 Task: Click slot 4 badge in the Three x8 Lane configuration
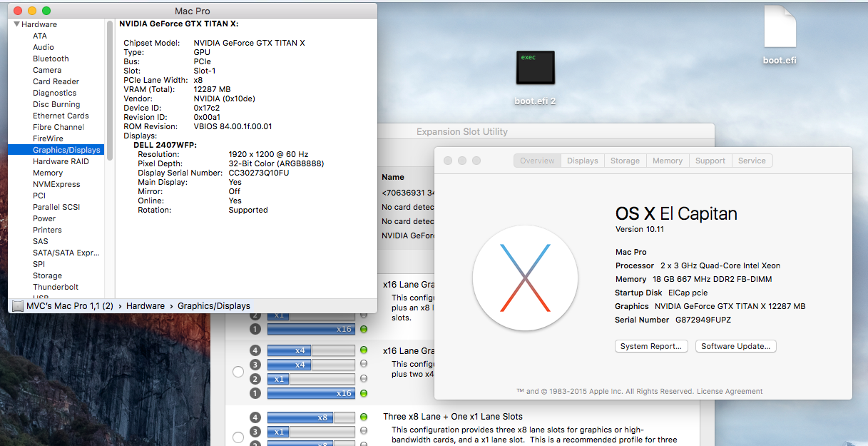[x=255, y=417]
